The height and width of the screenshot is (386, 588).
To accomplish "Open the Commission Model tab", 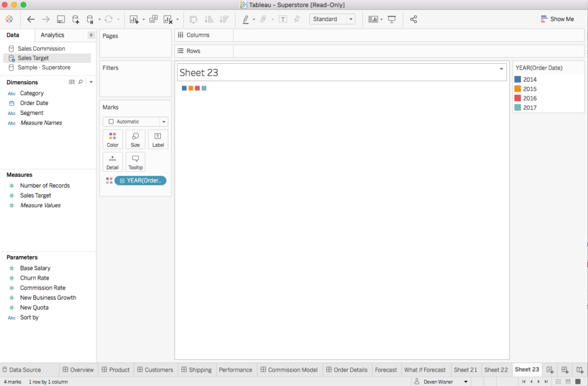I will [289, 369].
